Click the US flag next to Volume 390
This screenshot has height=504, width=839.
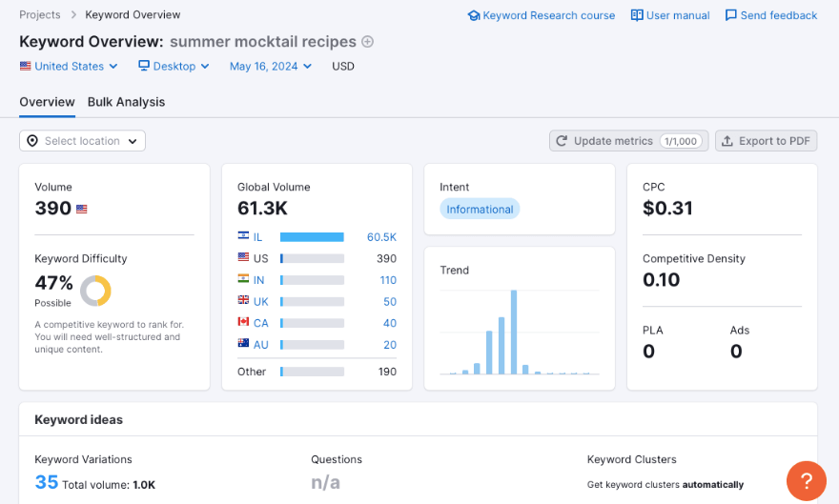(x=82, y=209)
